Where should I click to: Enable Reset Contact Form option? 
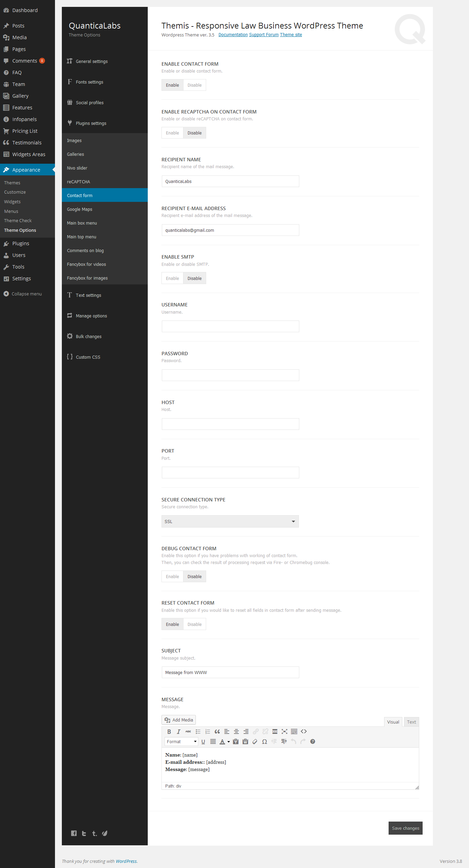(172, 624)
